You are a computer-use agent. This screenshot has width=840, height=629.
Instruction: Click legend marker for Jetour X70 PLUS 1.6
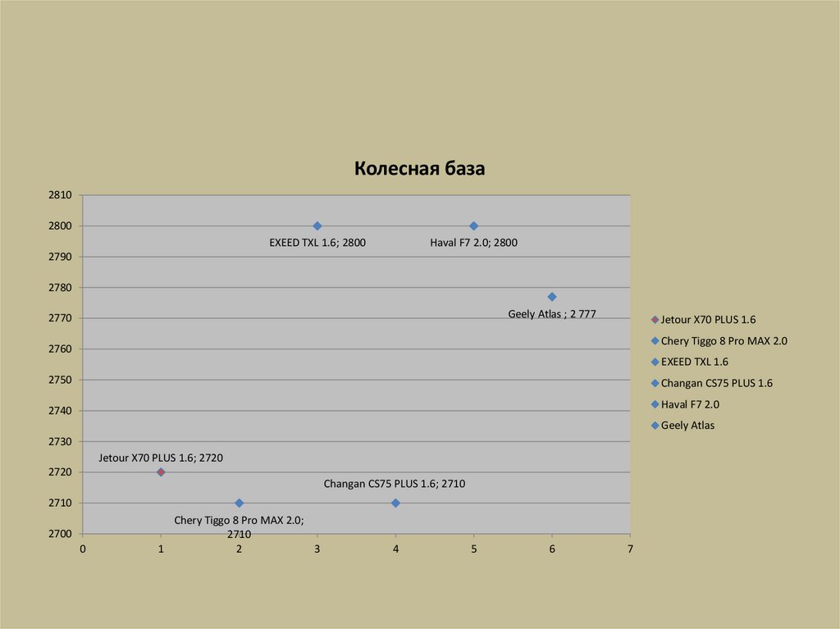[655, 320]
